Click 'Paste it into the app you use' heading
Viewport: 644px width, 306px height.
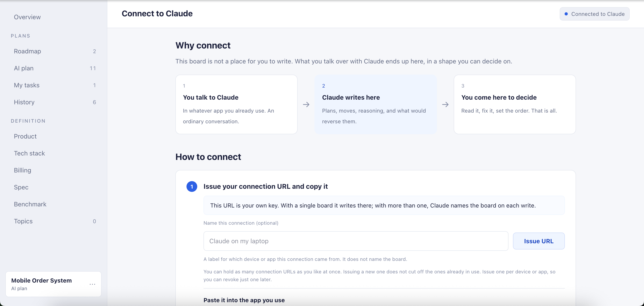[244, 300]
